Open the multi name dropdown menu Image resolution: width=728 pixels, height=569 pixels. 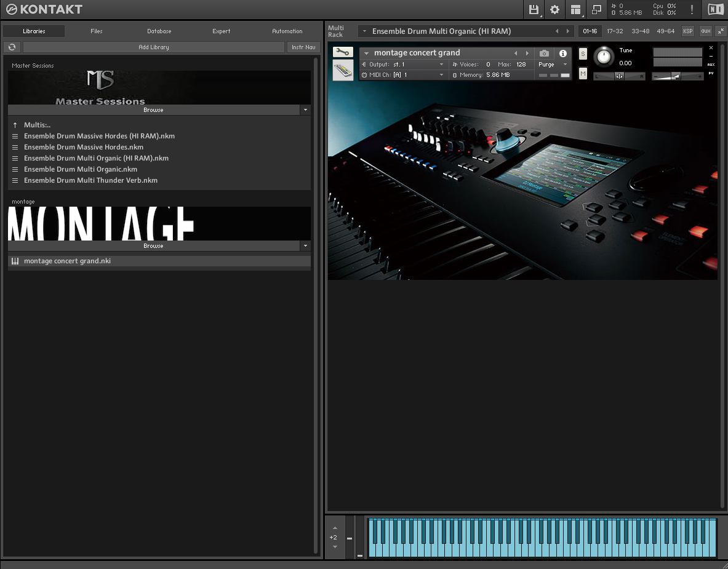click(364, 31)
